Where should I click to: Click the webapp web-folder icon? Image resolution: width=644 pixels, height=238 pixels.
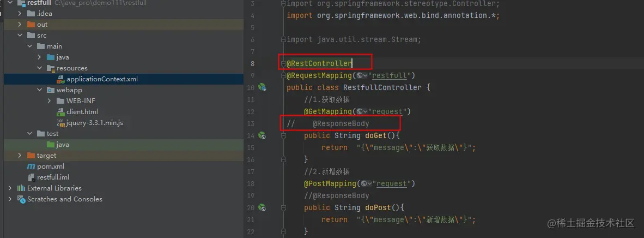pyautogui.click(x=51, y=90)
